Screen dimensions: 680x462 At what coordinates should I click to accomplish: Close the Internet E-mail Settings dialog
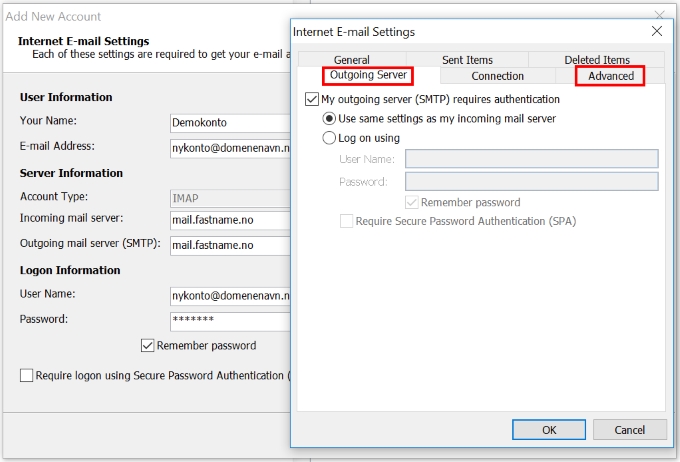tap(657, 31)
